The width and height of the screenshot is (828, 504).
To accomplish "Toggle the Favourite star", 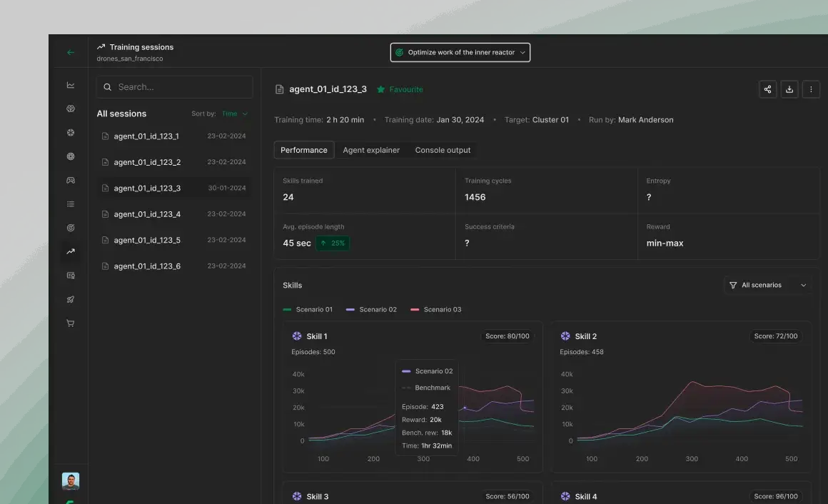I will pos(380,89).
